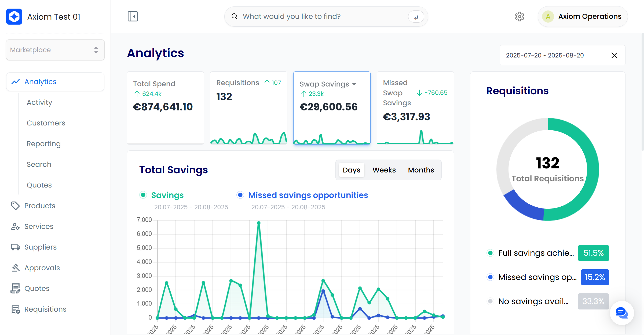Click the Approvals gavel icon
The width and height of the screenshot is (644, 335).
pyautogui.click(x=15, y=268)
